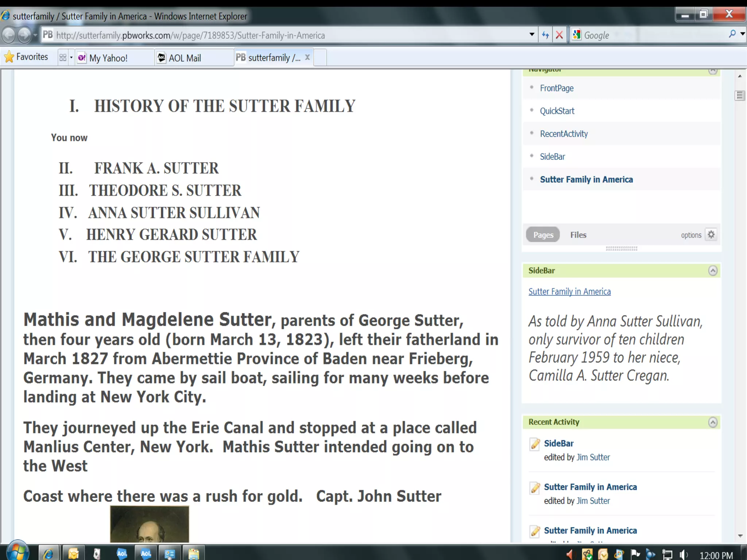Click the Refresh page icon
Screen dimensions: 747x560
click(545, 35)
